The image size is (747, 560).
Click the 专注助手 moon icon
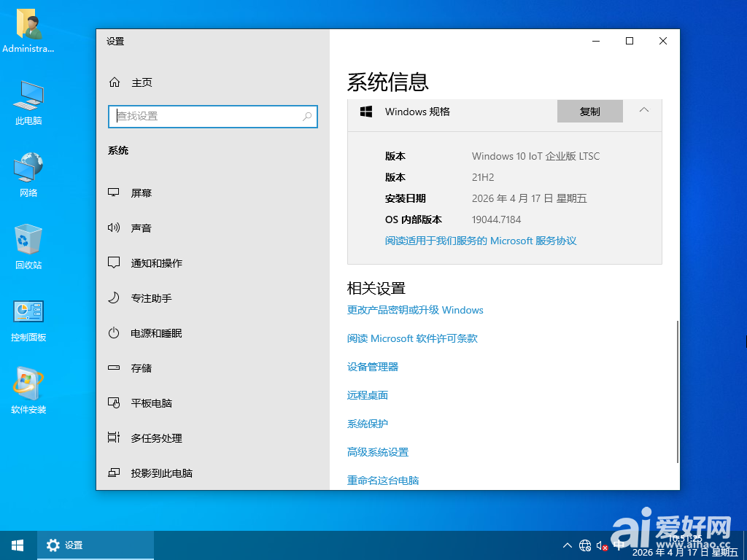point(113,298)
